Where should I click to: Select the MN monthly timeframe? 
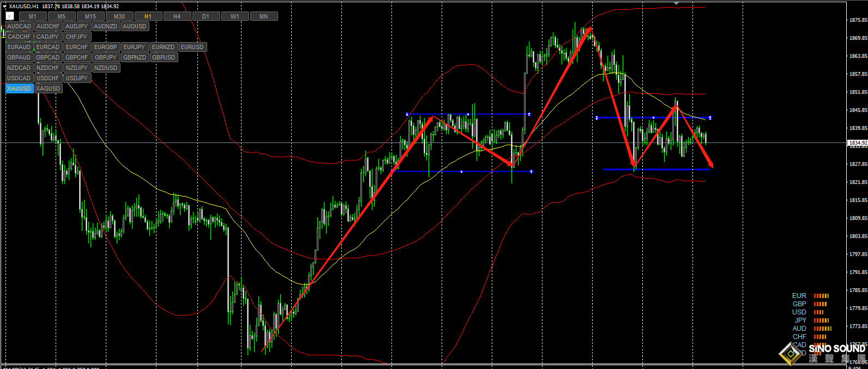point(263,16)
